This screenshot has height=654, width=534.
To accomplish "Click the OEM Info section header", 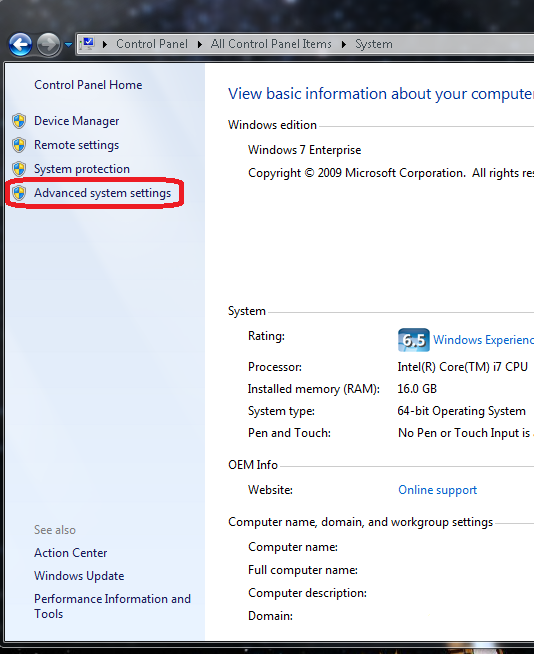I will coord(253,465).
